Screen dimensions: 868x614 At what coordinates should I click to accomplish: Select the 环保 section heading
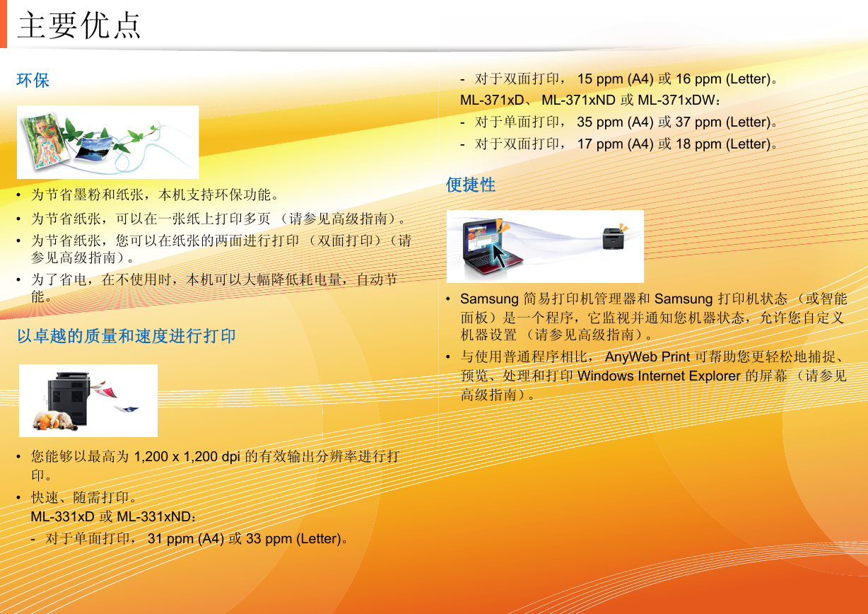33,80
